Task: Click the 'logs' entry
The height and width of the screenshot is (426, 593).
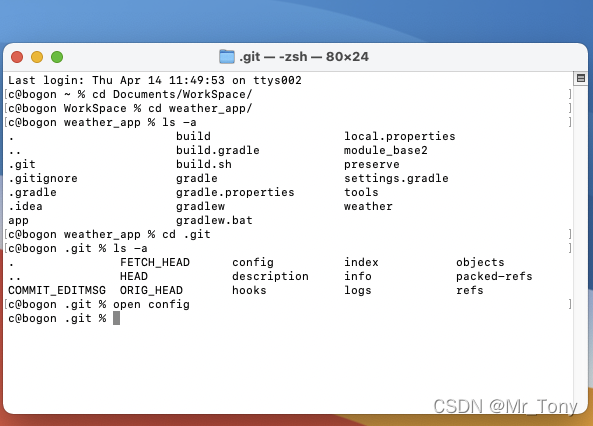Action: tap(358, 290)
